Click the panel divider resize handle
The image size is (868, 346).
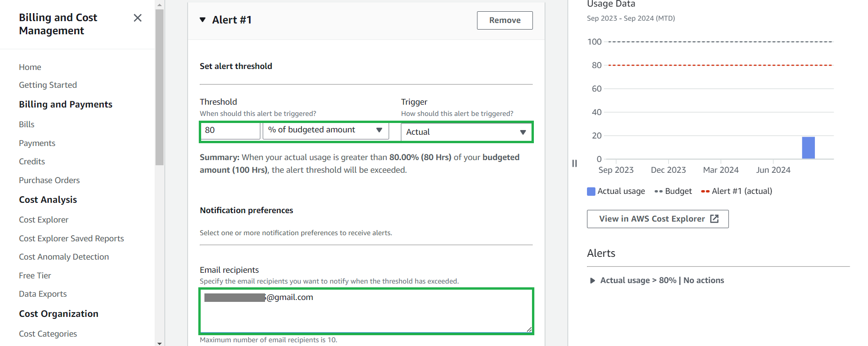[x=574, y=163]
